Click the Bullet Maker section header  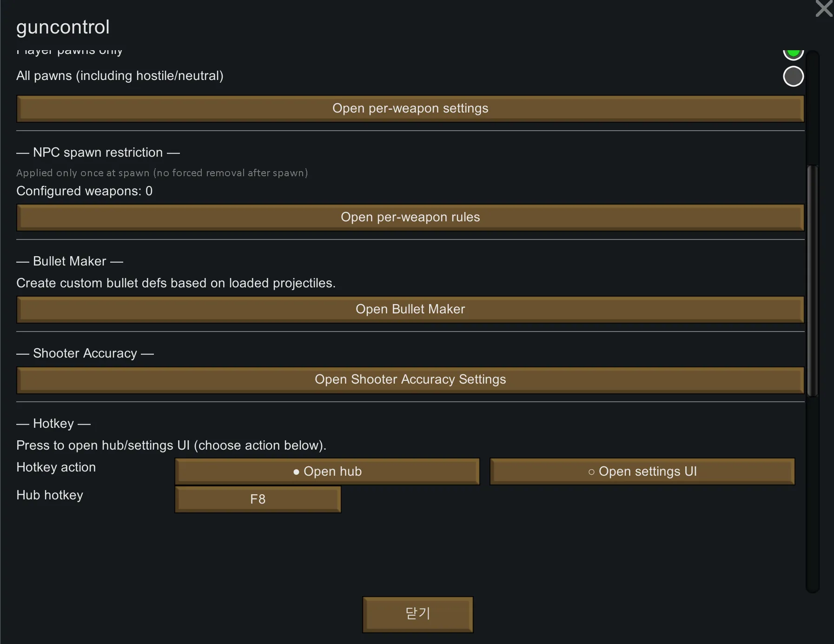(x=70, y=261)
